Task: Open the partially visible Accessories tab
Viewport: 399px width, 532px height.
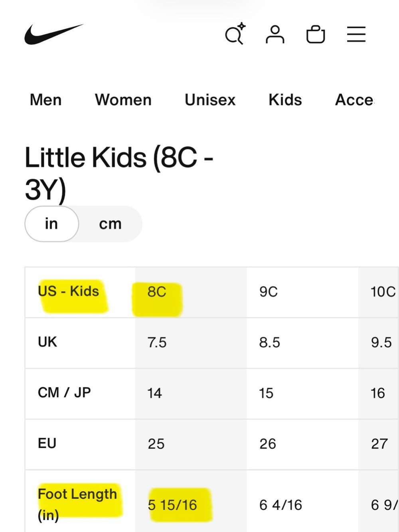Action: [354, 100]
